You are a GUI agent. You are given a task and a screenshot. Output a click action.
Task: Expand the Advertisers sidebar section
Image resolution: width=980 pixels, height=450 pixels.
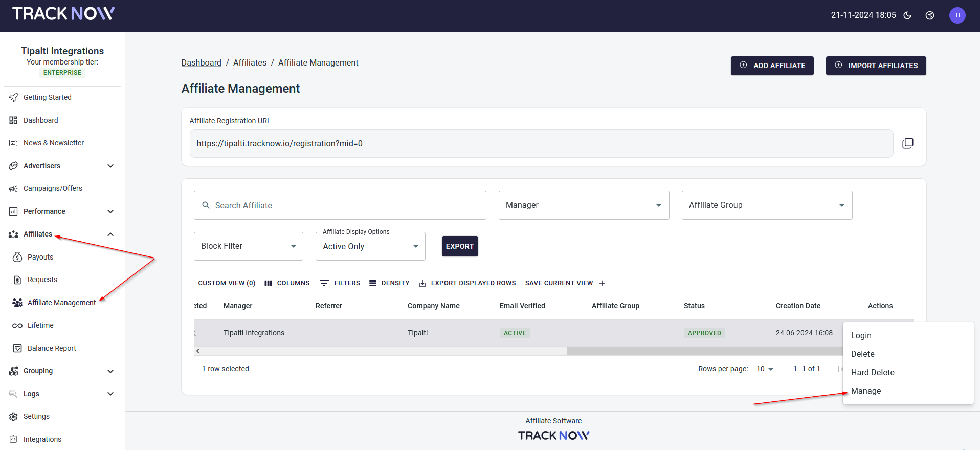pyautogui.click(x=110, y=166)
